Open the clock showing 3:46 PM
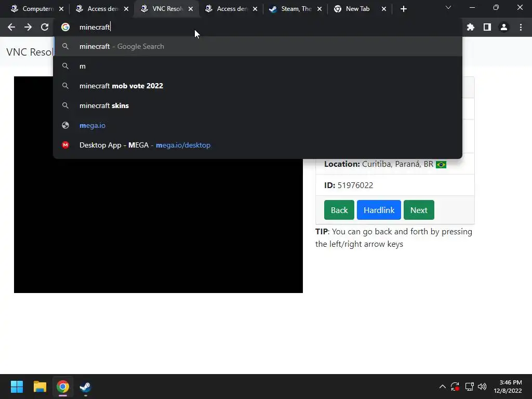The height and width of the screenshot is (399, 532). point(508,387)
